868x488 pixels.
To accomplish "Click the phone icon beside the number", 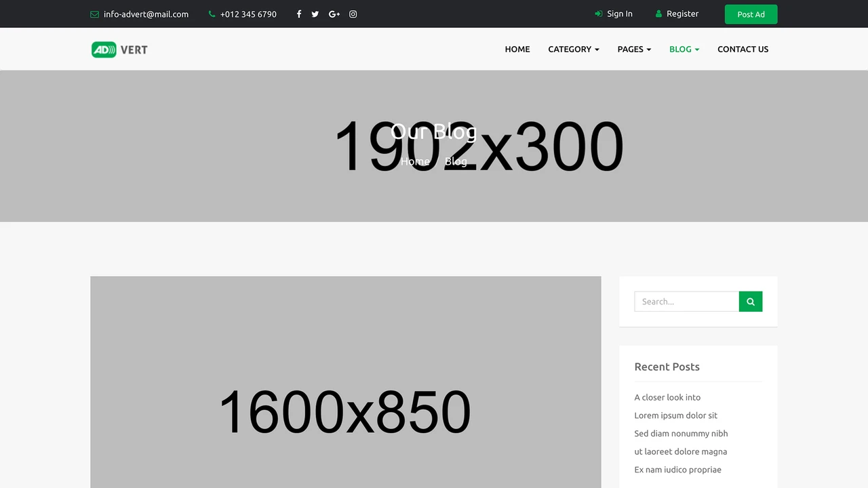I will click(212, 14).
